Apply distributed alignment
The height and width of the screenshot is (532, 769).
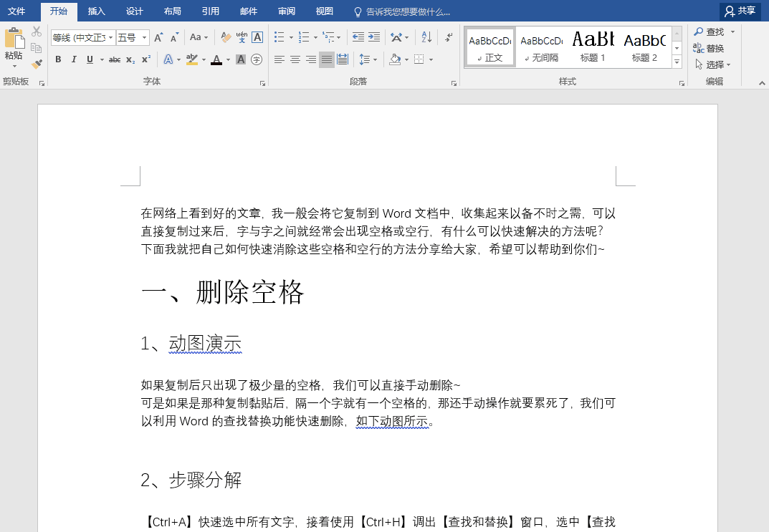pos(343,59)
